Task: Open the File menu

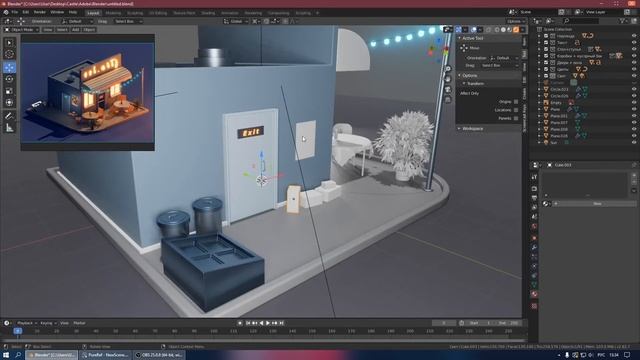Action: coord(15,12)
